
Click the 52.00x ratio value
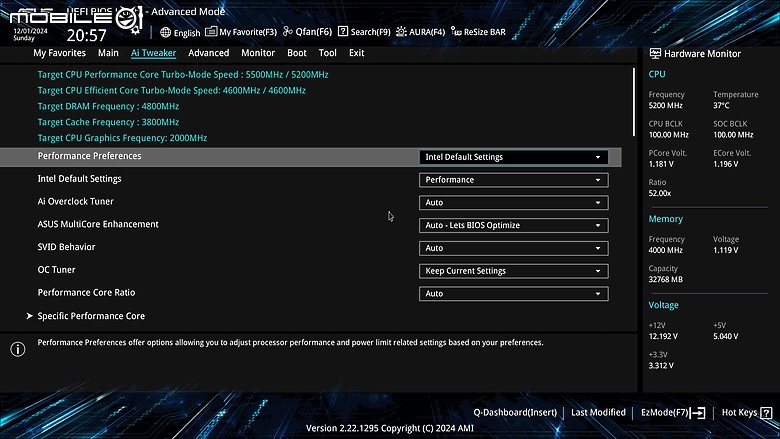pos(660,193)
